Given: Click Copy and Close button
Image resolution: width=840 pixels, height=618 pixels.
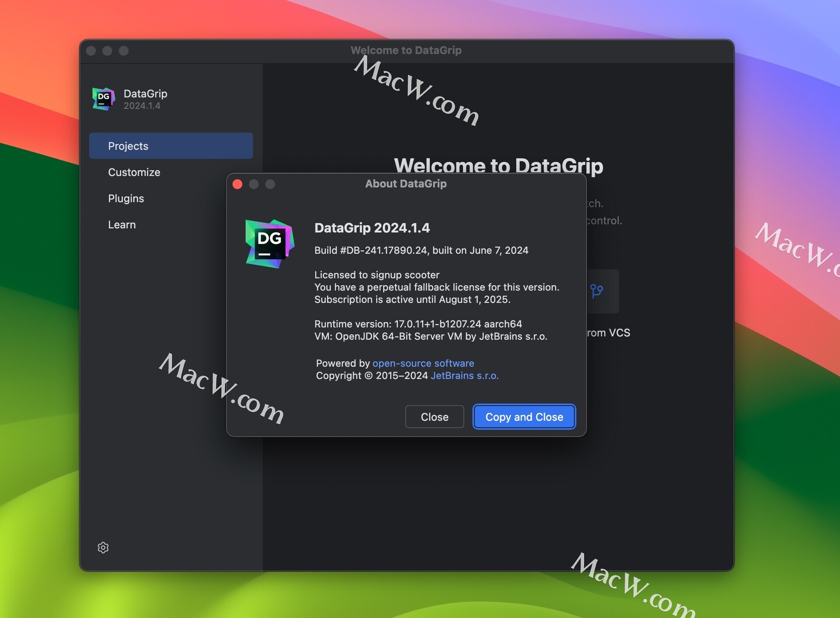Looking at the screenshot, I should tap(524, 417).
